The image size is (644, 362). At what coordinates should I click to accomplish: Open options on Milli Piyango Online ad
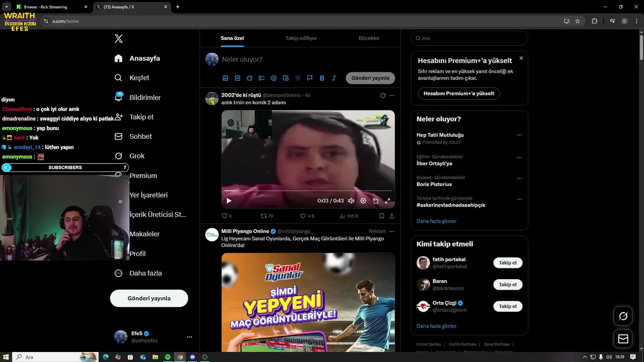tap(392, 231)
